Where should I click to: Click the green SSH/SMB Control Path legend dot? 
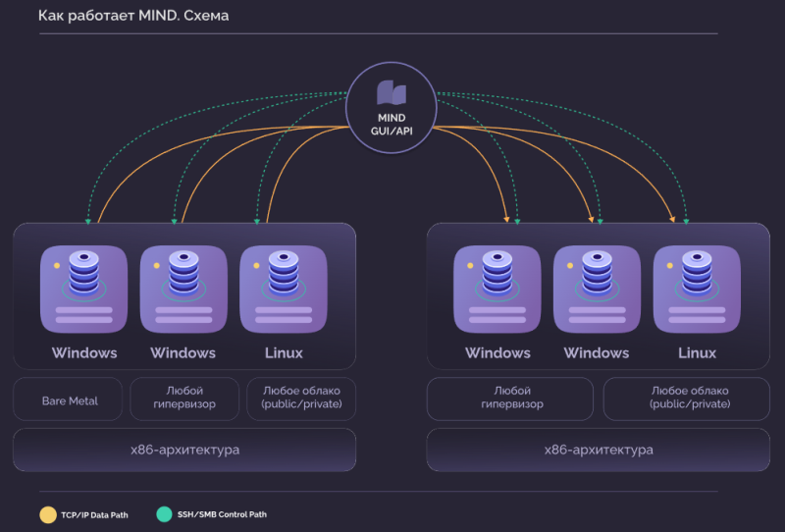coord(165,513)
